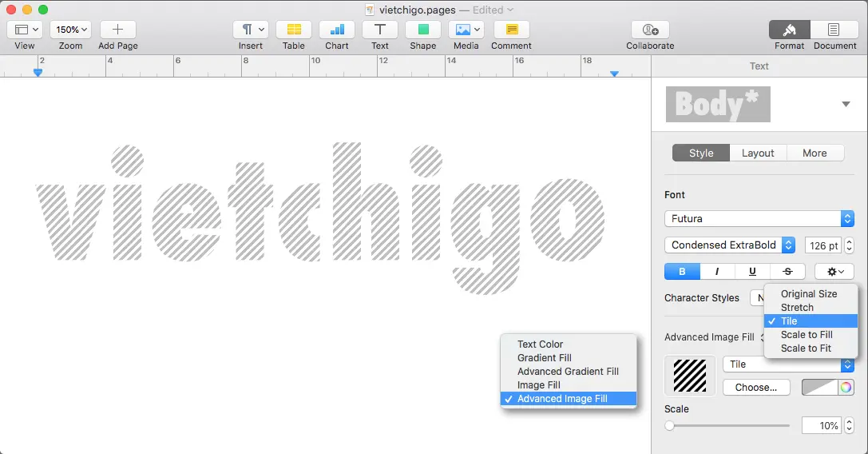
Task: Open the advanced text options gear
Action: point(835,271)
